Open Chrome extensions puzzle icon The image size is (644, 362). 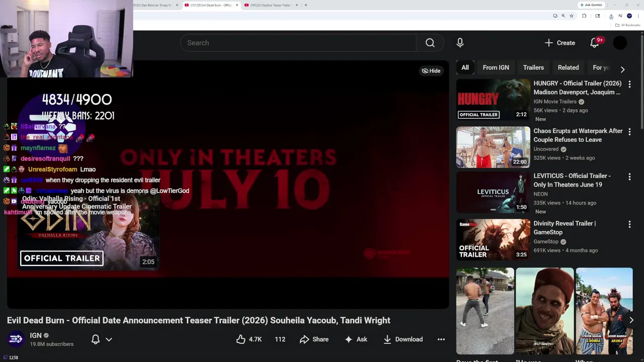(x=584, y=16)
